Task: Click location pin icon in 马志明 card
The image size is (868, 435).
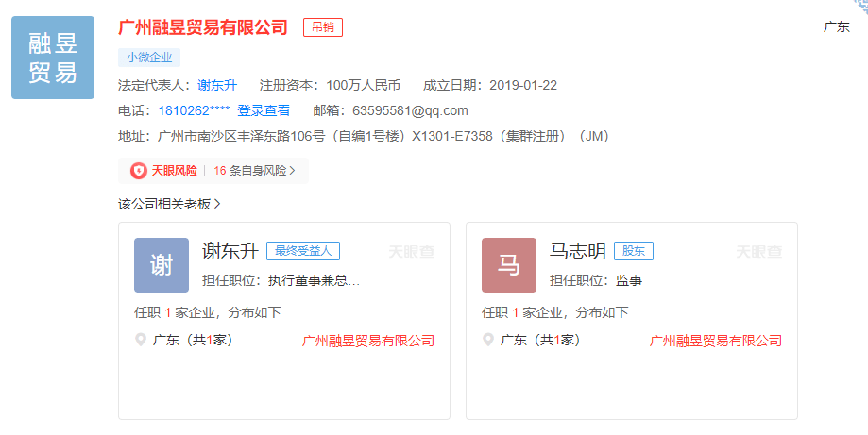Action: tap(487, 340)
